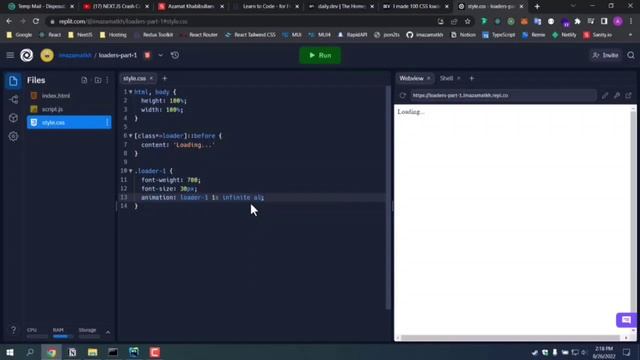Open style.css file options menu
The width and height of the screenshot is (640, 360).
click(107, 122)
